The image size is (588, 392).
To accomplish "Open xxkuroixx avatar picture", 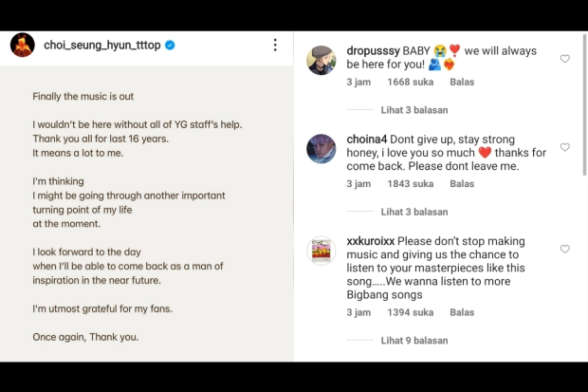I will click(322, 251).
